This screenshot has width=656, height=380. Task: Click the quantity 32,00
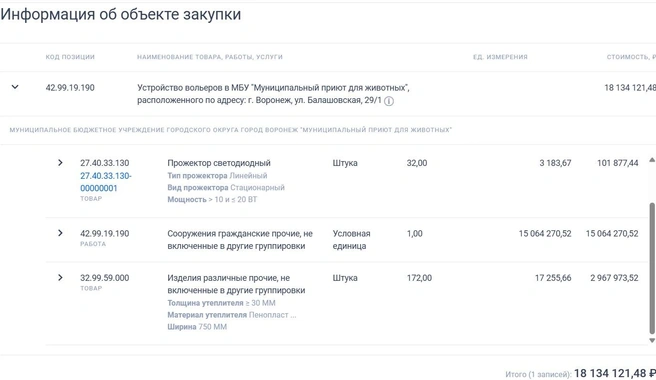pyautogui.click(x=417, y=163)
